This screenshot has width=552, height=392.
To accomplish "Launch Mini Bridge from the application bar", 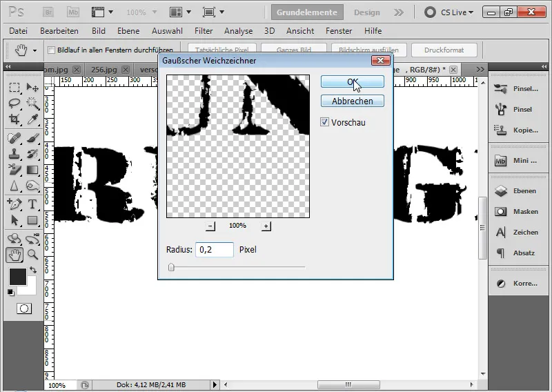I will pyautogui.click(x=73, y=12).
